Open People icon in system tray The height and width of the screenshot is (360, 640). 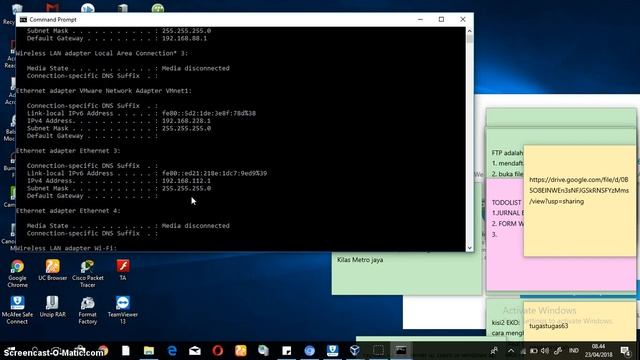pos(494,351)
